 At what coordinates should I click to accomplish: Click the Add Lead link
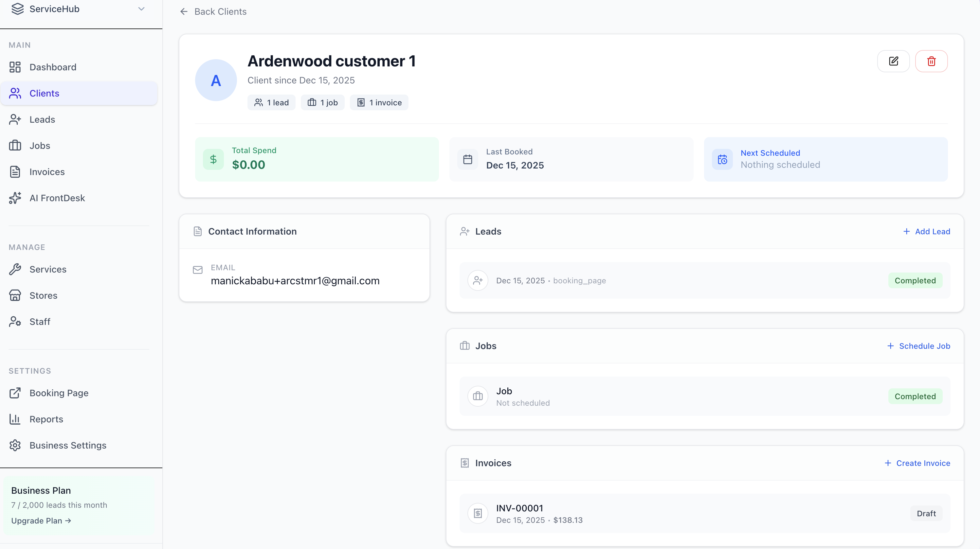(x=926, y=232)
